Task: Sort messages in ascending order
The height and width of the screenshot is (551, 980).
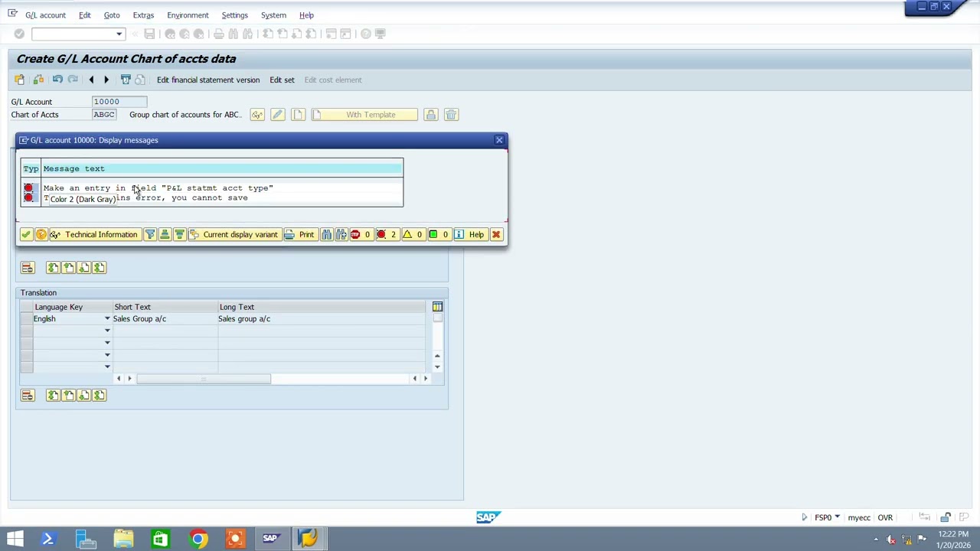Action: pos(165,235)
